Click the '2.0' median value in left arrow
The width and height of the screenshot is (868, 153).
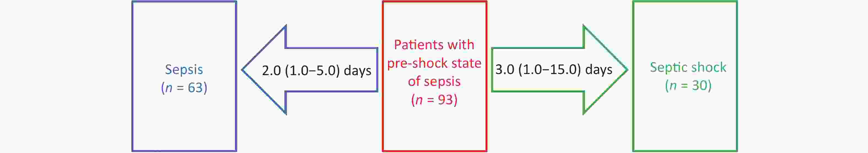(271, 71)
